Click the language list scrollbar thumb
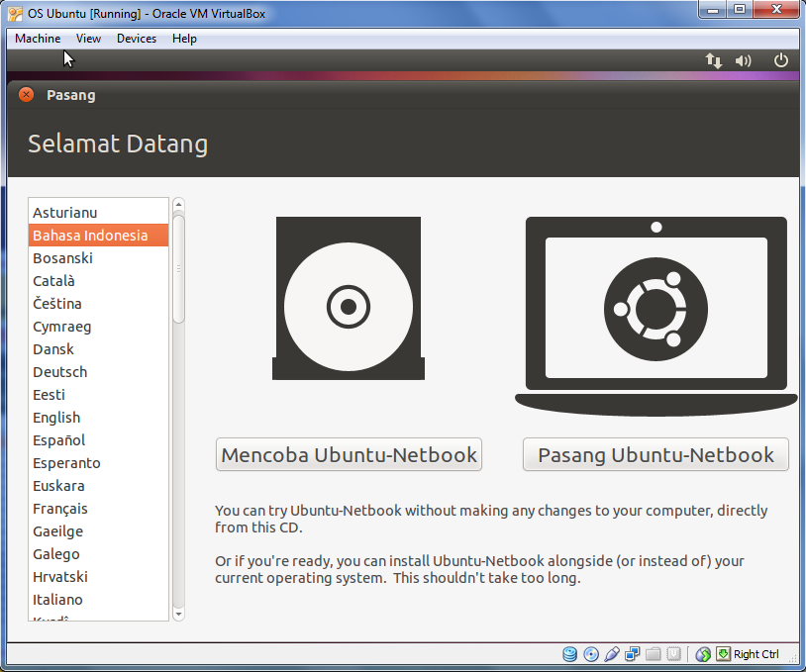The width and height of the screenshot is (806, 672). point(178,269)
